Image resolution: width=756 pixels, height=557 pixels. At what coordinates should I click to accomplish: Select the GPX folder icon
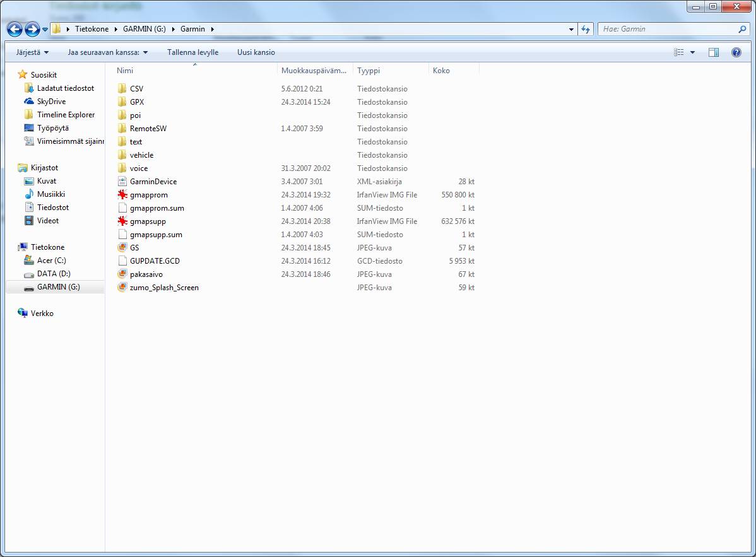(122, 102)
